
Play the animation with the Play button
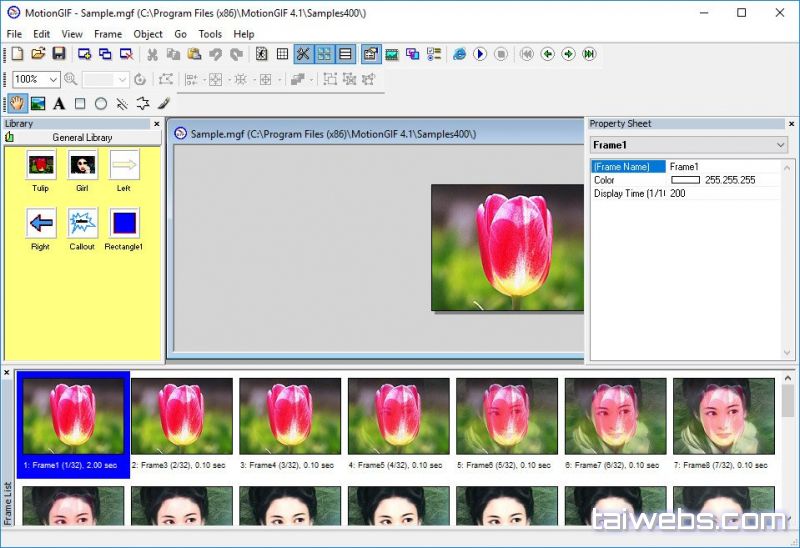point(480,54)
